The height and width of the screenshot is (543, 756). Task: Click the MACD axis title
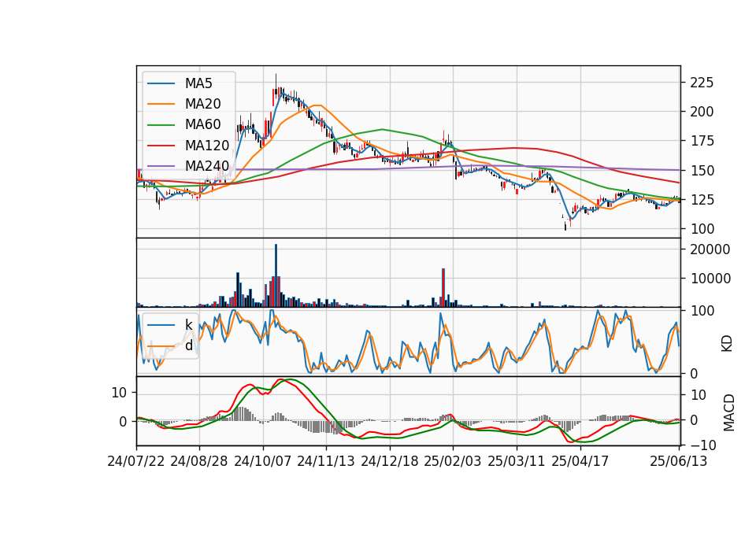(x=728, y=412)
